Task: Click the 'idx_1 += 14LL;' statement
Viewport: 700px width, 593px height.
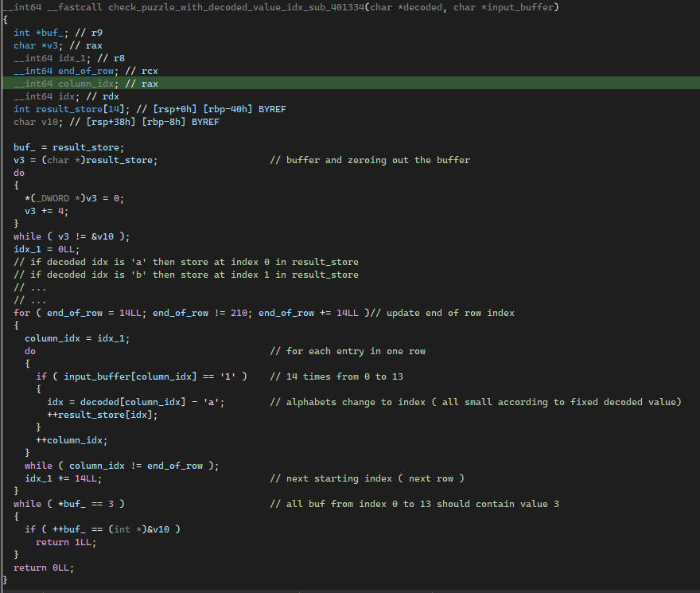Action: [x=63, y=478]
